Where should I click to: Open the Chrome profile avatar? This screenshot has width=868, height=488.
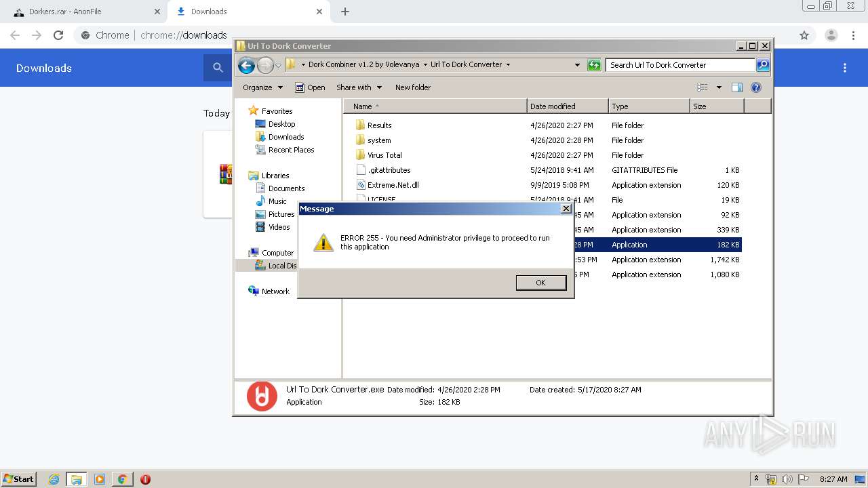[x=831, y=35]
